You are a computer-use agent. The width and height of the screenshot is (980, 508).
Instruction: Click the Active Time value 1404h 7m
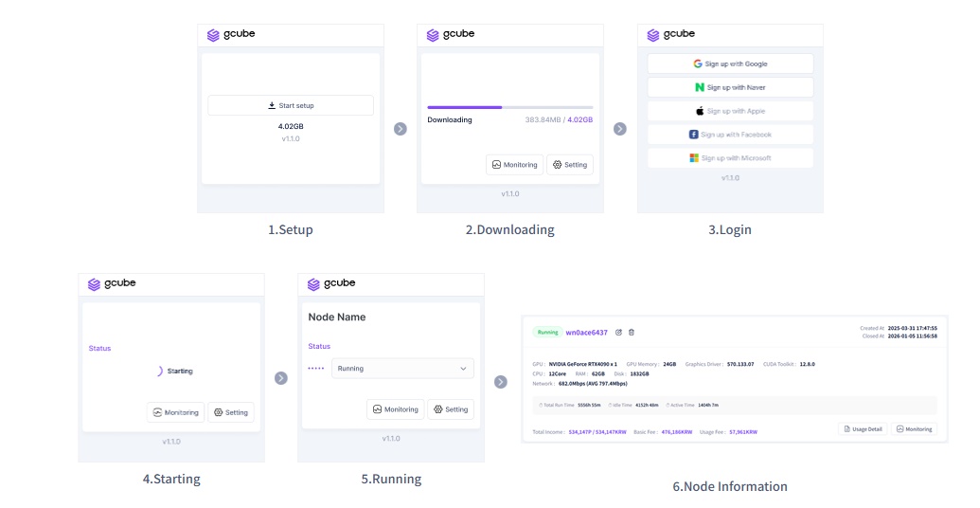coord(708,406)
